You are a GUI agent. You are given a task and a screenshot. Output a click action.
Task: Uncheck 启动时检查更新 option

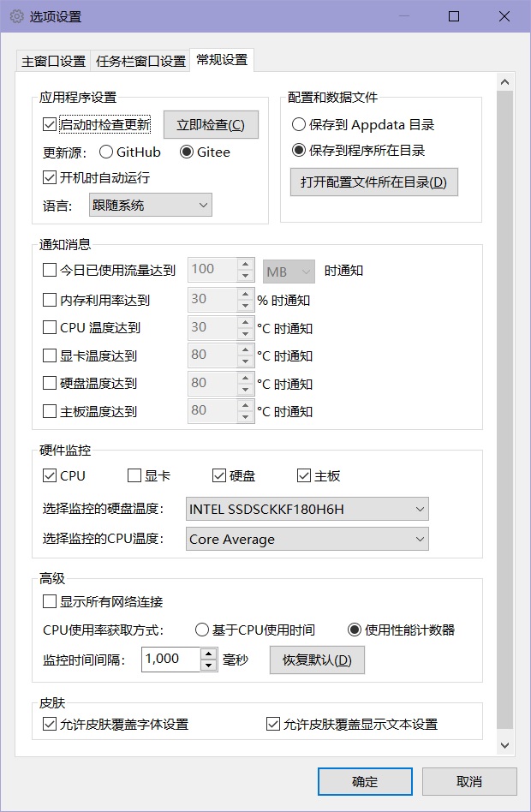(x=50, y=125)
